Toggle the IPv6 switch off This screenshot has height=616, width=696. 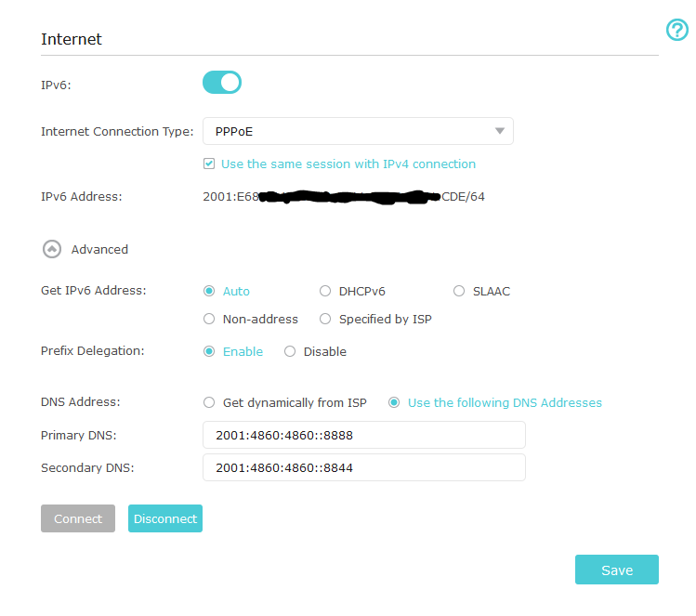pos(222,83)
